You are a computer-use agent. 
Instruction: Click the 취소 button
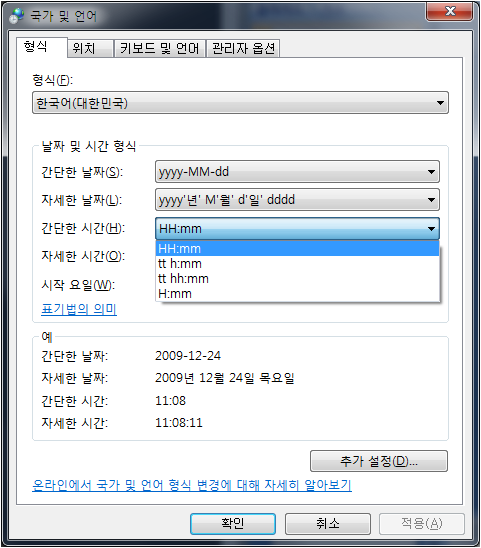coord(328,524)
